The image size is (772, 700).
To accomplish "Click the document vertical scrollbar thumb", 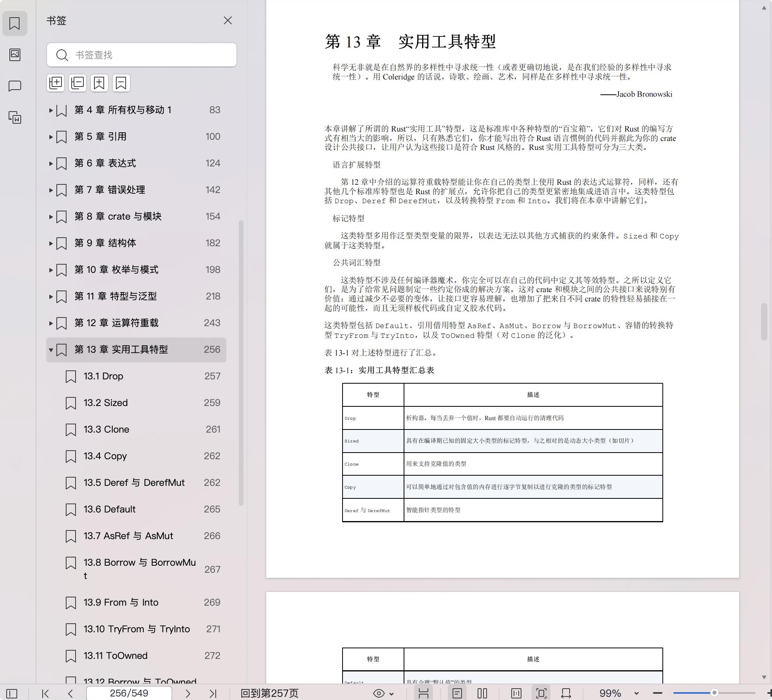I will pyautogui.click(x=764, y=322).
